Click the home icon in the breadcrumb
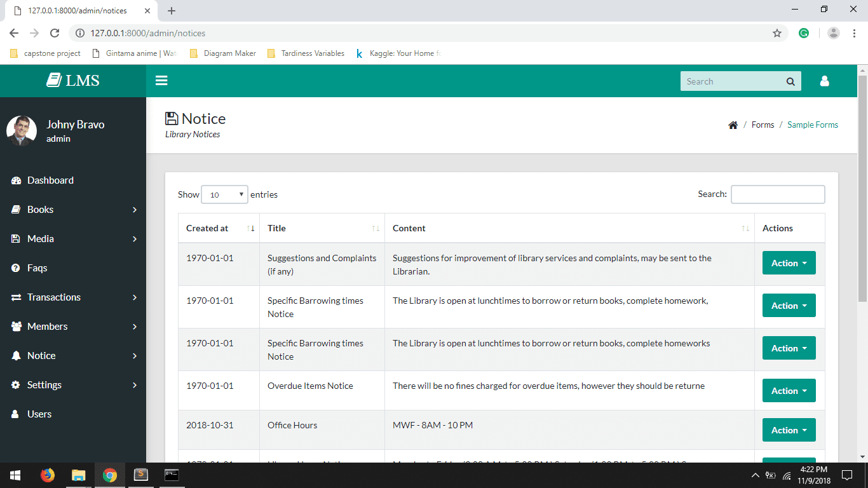This screenshot has width=868, height=488. pyautogui.click(x=733, y=125)
